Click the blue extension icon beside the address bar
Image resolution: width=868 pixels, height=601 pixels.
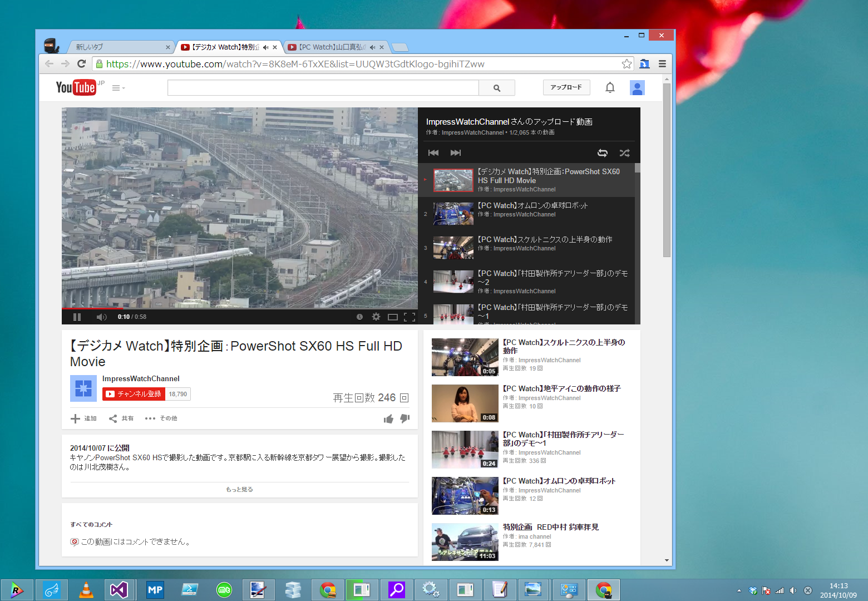pos(645,64)
